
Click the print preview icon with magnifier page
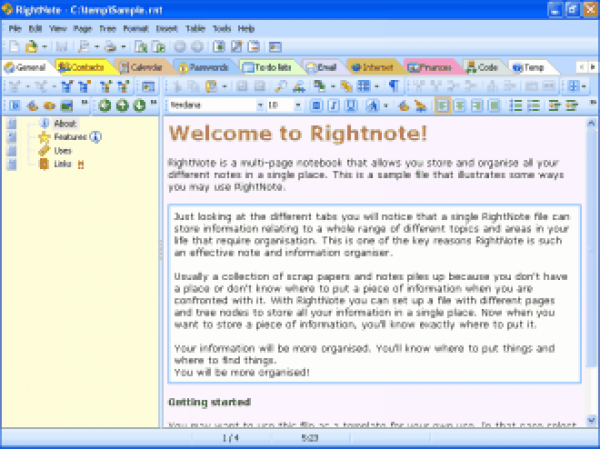[83, 47]
